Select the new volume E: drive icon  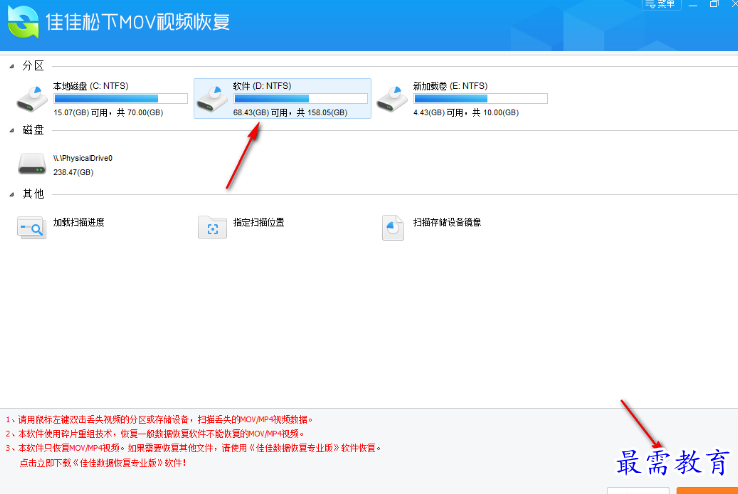pyautogui.click(x=392, y=99)
